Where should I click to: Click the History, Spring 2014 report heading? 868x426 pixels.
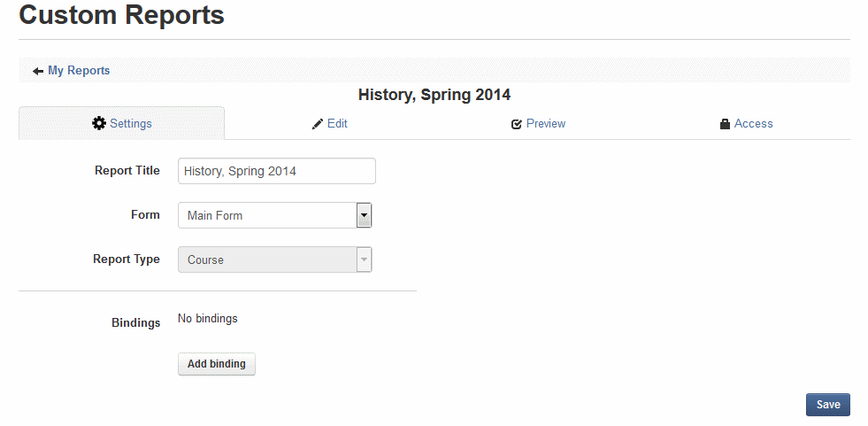434,94
